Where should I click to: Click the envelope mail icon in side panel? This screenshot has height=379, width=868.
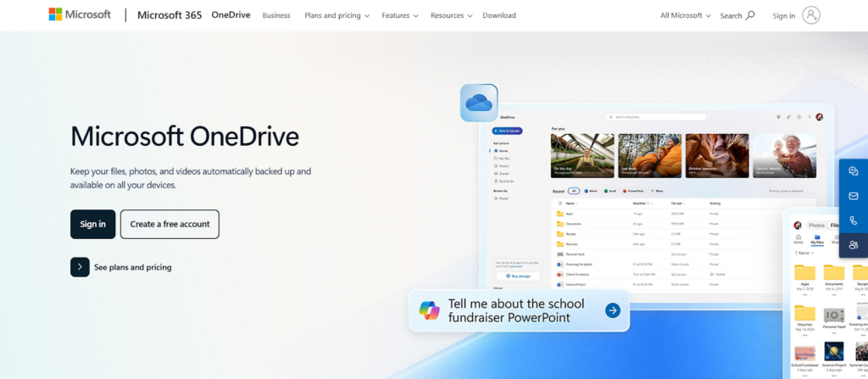pyautogui.click(x=854, y=196)
